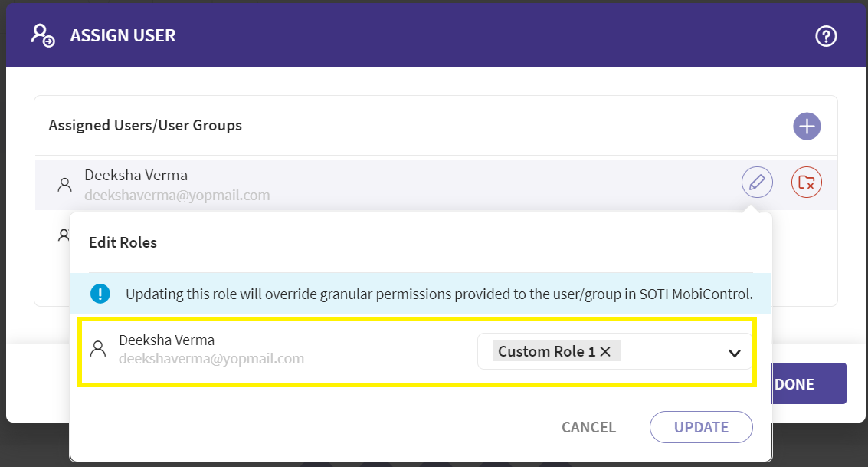The width and height of the screenshot is (868, 467).
Task: Expand the role dropdown chevron arrow
Action: pos(734,353)
